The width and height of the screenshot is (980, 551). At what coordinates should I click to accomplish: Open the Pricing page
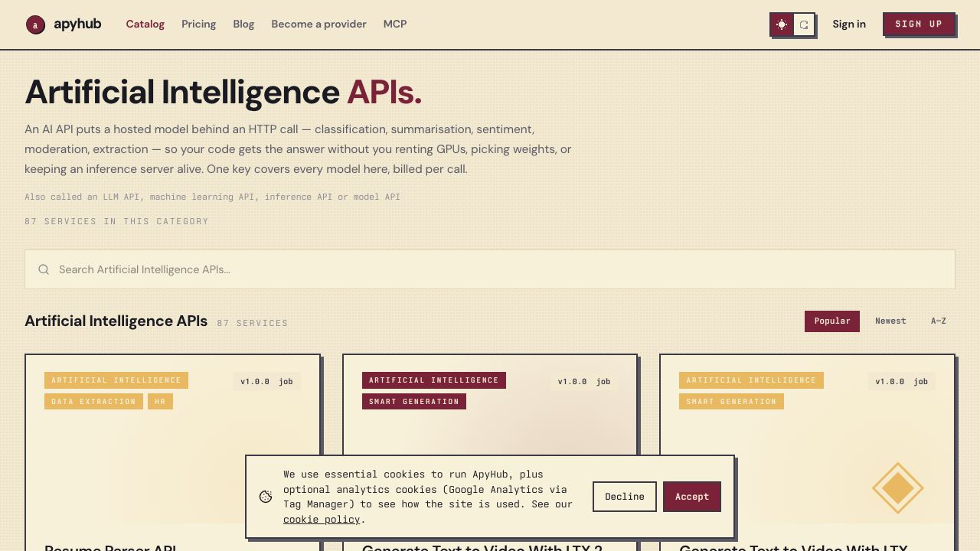click(198, 24)
